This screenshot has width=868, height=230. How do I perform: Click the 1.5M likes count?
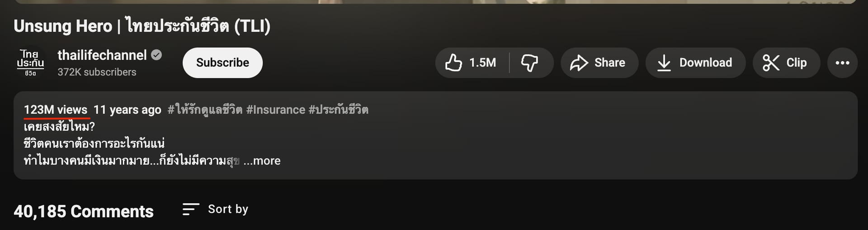tap(482, 63)
